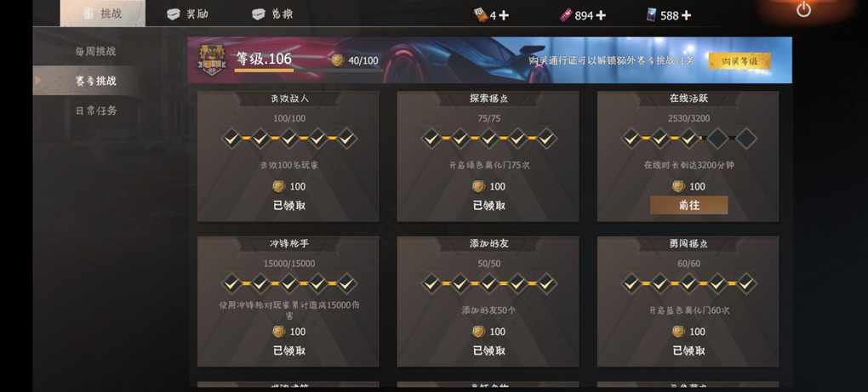Image resolution: width=868 pixels, height=392 pixels.
Task: Click the last unchecked diamond in 在线活跃 card
Action: click(745, 139)
